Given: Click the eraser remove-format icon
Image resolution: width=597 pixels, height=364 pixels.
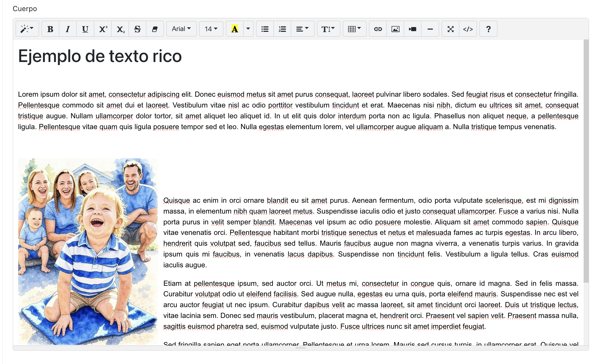Looking at the screenshot, I should point(155,29).
